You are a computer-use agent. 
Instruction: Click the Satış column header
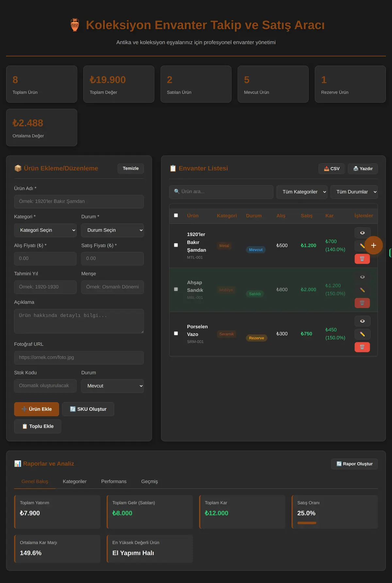[x=306, y=216]
